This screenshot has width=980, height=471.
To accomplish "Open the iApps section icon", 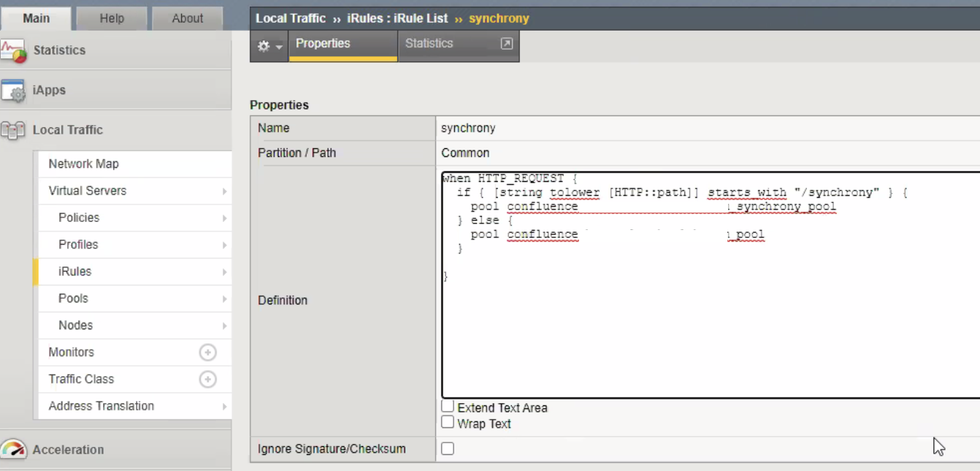I will click(13, 91).
